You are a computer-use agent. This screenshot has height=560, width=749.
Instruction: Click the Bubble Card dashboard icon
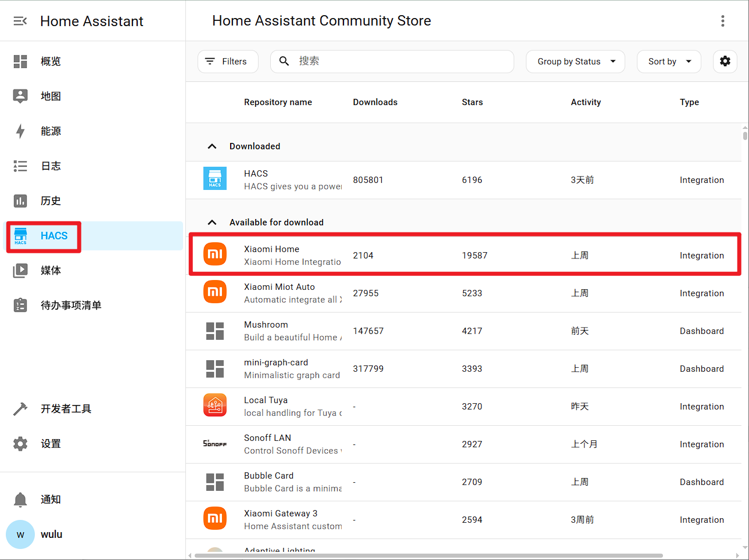coord(215,482)
